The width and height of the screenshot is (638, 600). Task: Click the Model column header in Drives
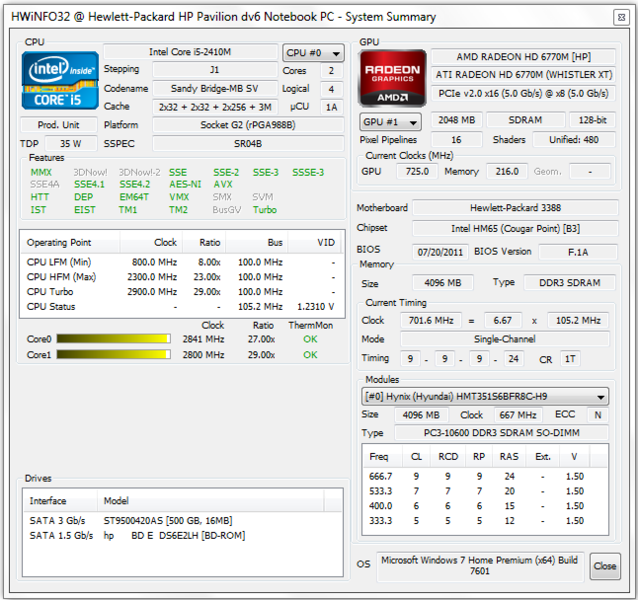coord(210,501)
